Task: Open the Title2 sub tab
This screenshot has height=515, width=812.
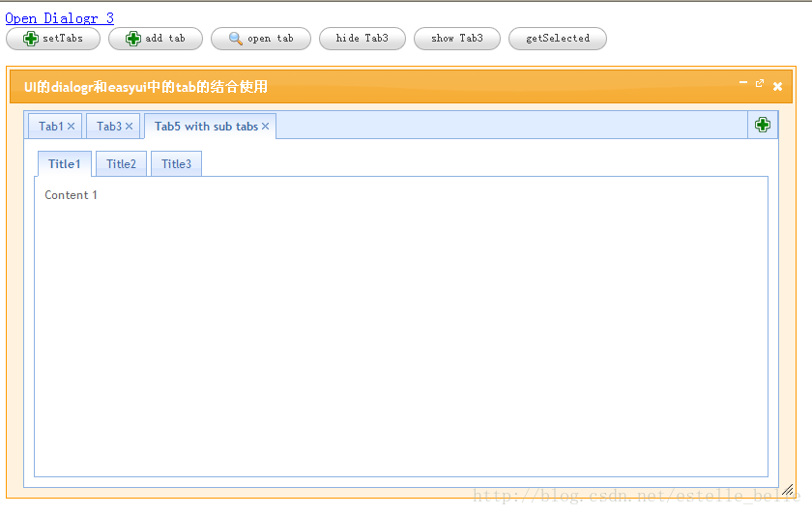Action: click(121, 164)
